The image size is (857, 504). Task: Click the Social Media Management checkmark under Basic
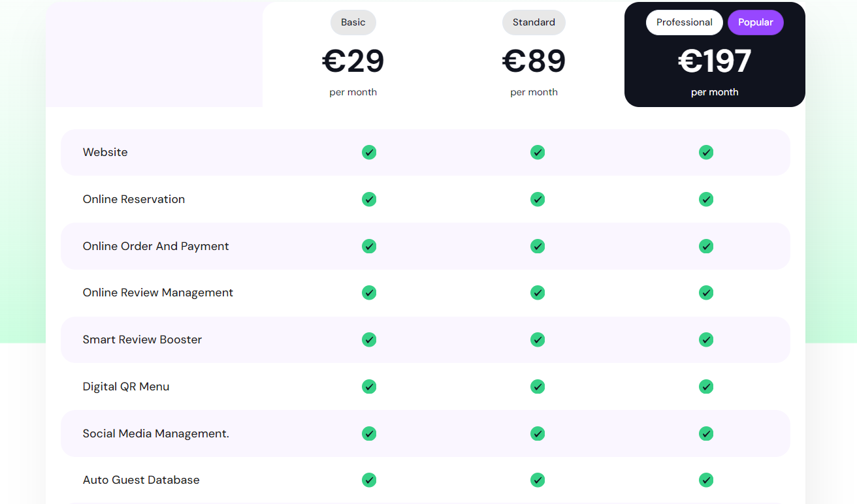[368, 433]
